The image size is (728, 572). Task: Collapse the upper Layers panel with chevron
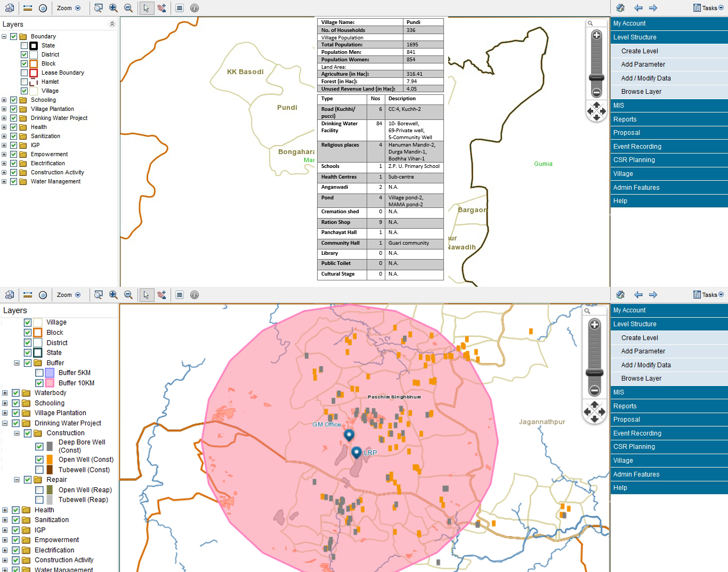point(112,24)
